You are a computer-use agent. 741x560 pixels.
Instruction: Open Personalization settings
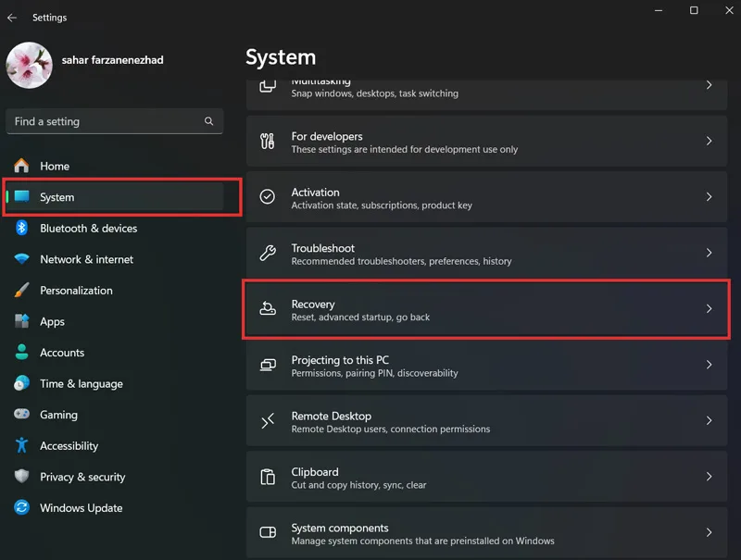(76, 291)
